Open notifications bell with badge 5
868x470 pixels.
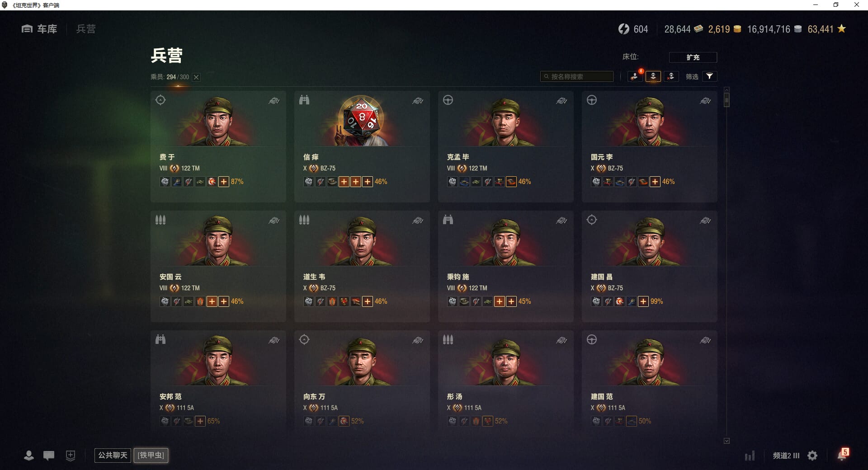pyautogui.click(x=843, y=455)
